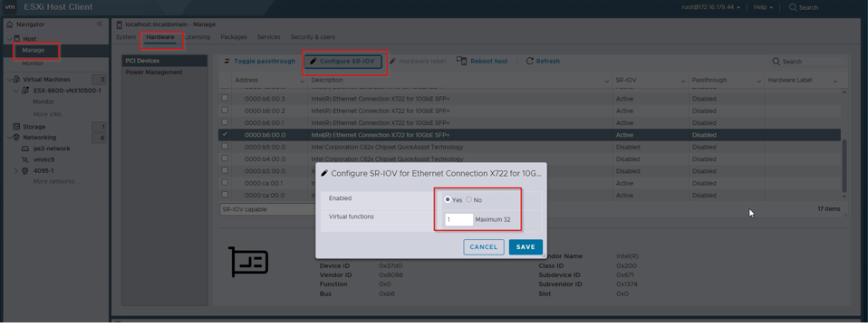Open the Passthrough column dropdown arrow
Viewport: 868px width, 327px height.
click(x=759, y=81)
